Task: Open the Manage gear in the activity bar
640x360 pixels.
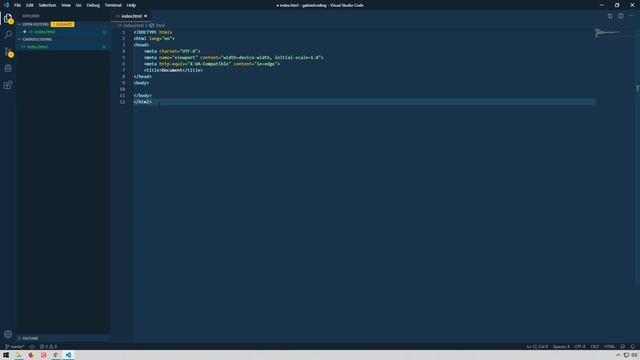Action: (x=8, y=334)
